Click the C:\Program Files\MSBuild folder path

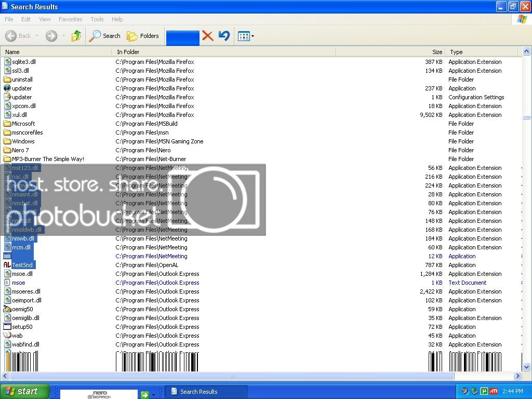147,124
